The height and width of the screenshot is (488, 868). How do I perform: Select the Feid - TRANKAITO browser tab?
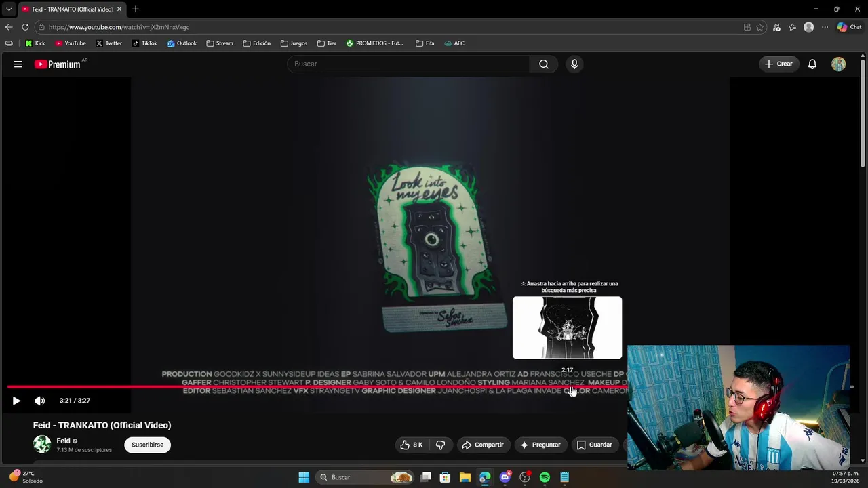tap(72, 9)
